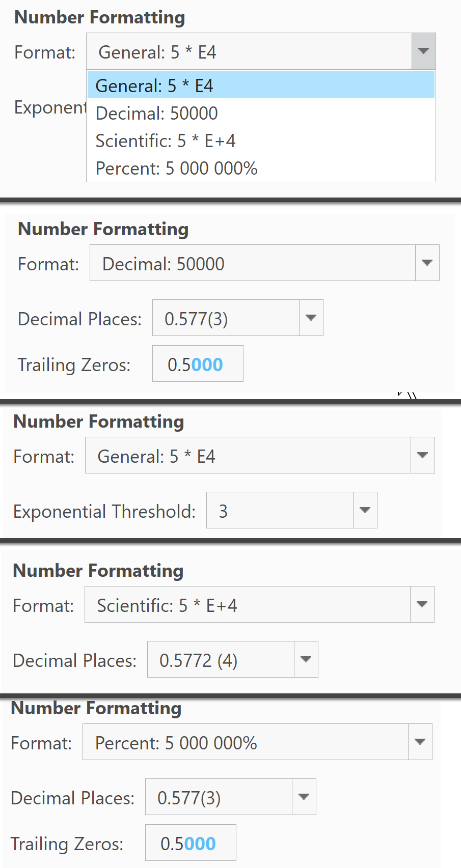Click the Trailing Zeros field showing 0.5000
The width and height of the screenshot is (461, 868).
click(198, 363)
